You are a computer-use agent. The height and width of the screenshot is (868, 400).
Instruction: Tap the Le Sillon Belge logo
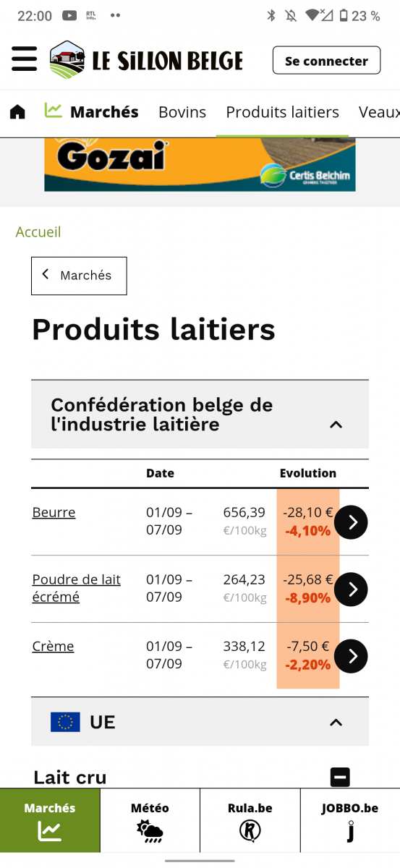click(146, 60)
